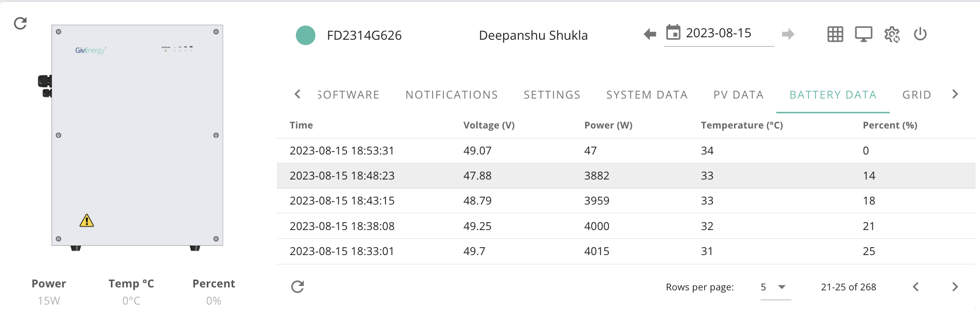Open the calendar date picker icon
The width and height of the screenshot is (980, 309).
coord(673,32)
